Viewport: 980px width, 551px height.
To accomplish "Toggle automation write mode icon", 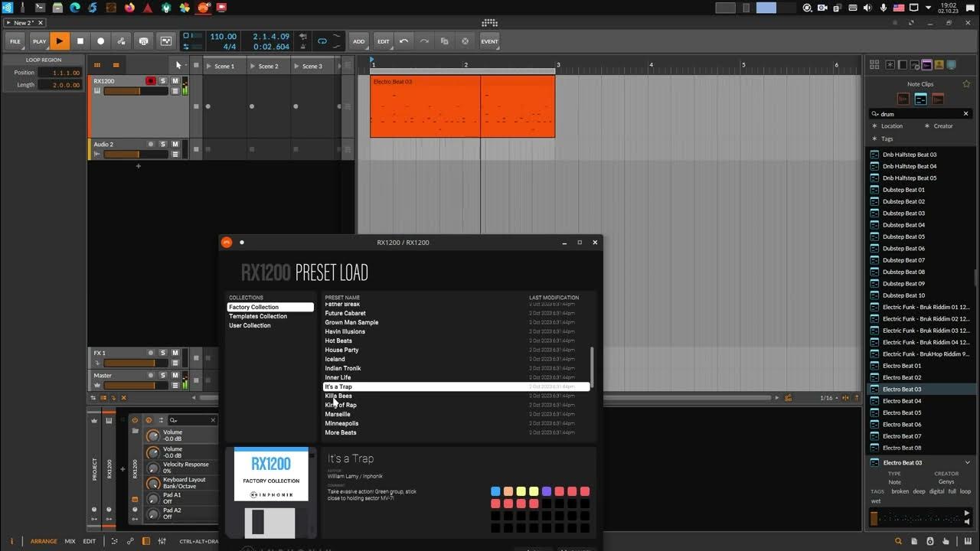I will click(x=122, y=41).
